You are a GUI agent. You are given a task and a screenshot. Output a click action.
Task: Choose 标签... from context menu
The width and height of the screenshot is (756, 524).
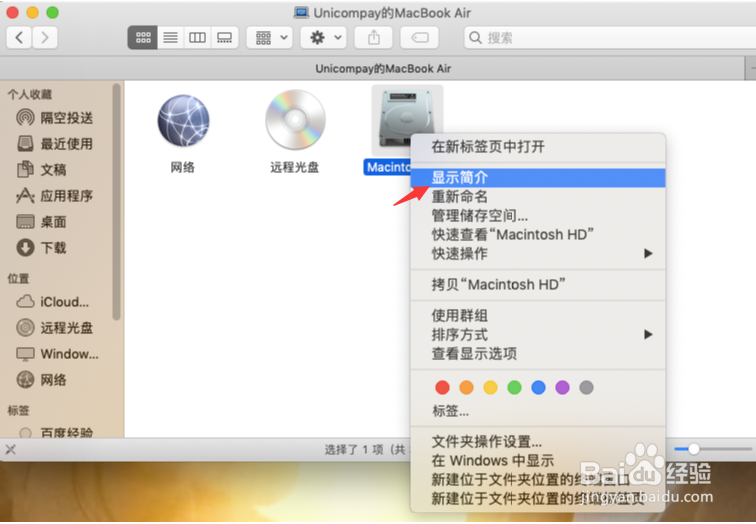click(x=538, y=411)
